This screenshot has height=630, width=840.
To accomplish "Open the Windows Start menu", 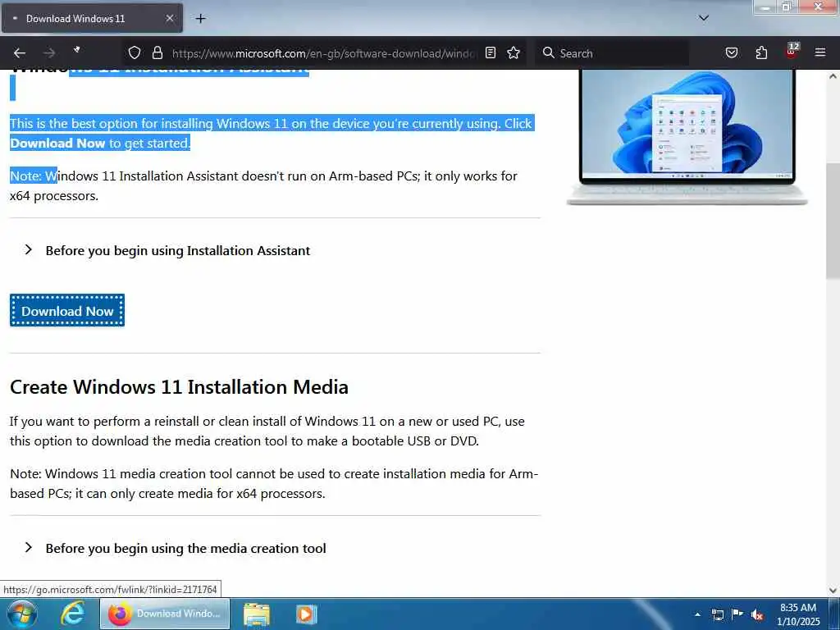I will click(x=21, y=614).
